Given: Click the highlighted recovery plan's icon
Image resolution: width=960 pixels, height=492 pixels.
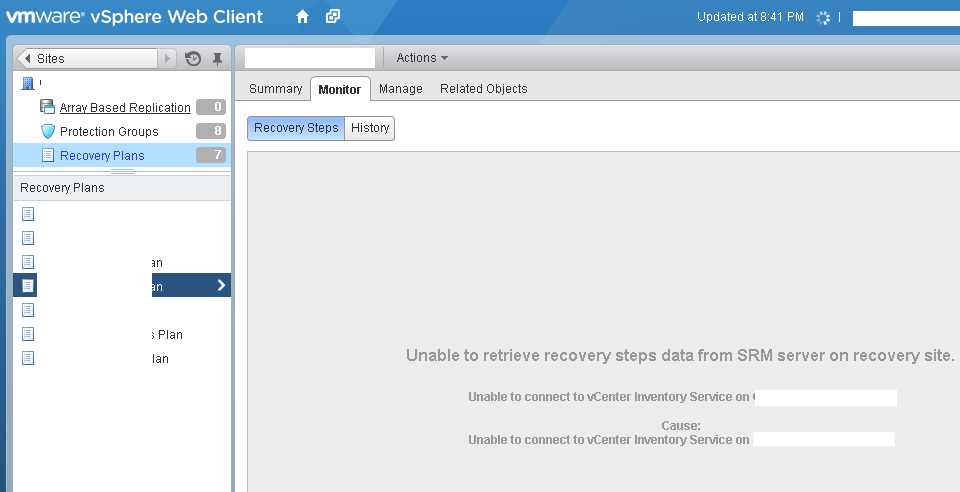Looking at the screenshot, I should [28, 286].
